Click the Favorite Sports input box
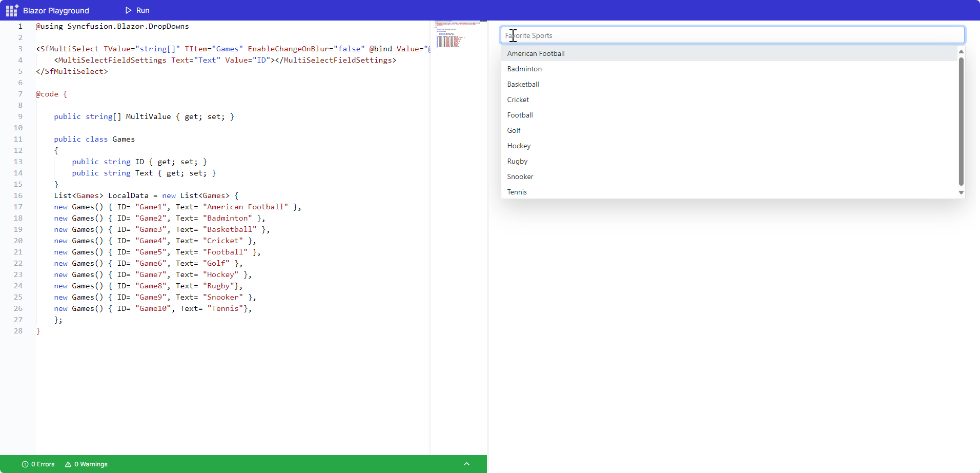The image size is (980, 473). [732, 35]
